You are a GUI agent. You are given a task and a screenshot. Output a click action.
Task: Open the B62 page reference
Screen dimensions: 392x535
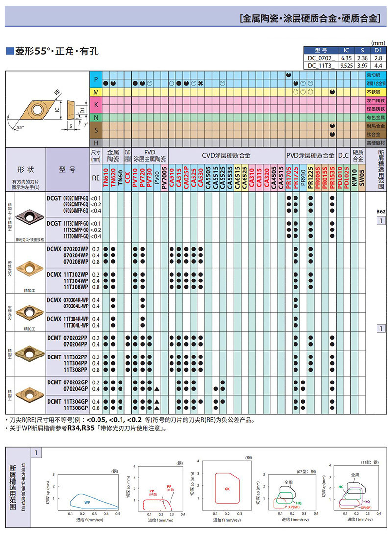tap(381, 211)
